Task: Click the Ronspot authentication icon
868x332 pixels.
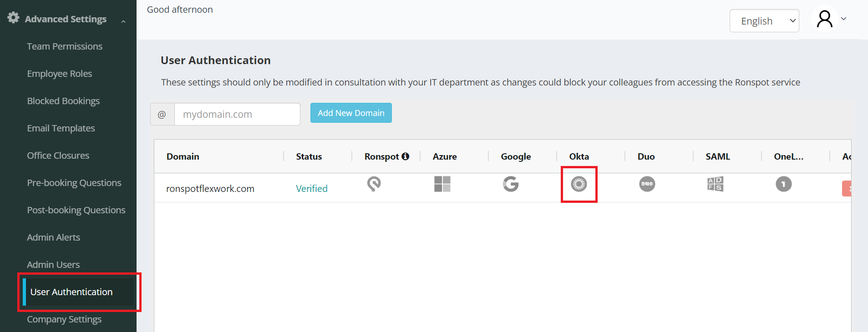Action: pos(374,184)
